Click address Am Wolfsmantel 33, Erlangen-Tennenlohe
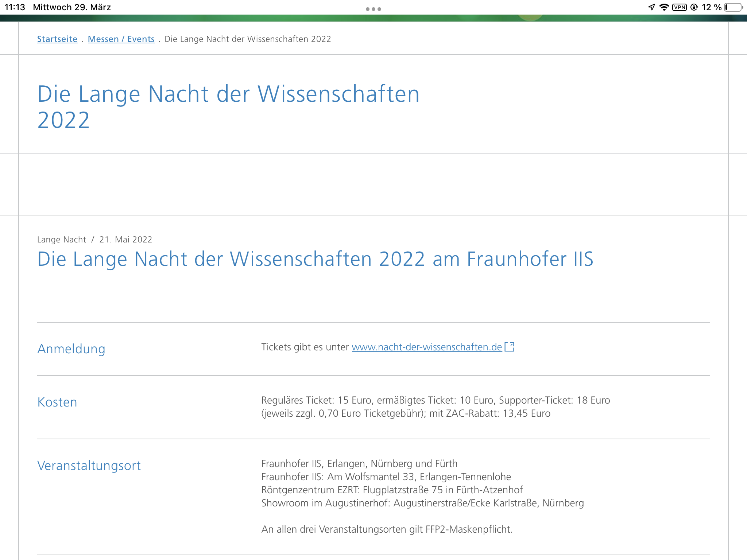 pyautogui.click(x=386, y=477)
